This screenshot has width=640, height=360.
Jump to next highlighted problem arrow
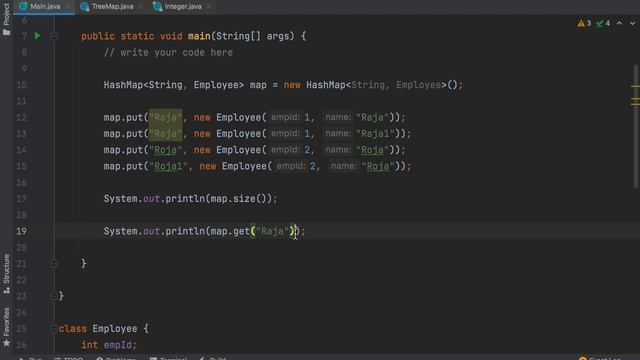632,23
